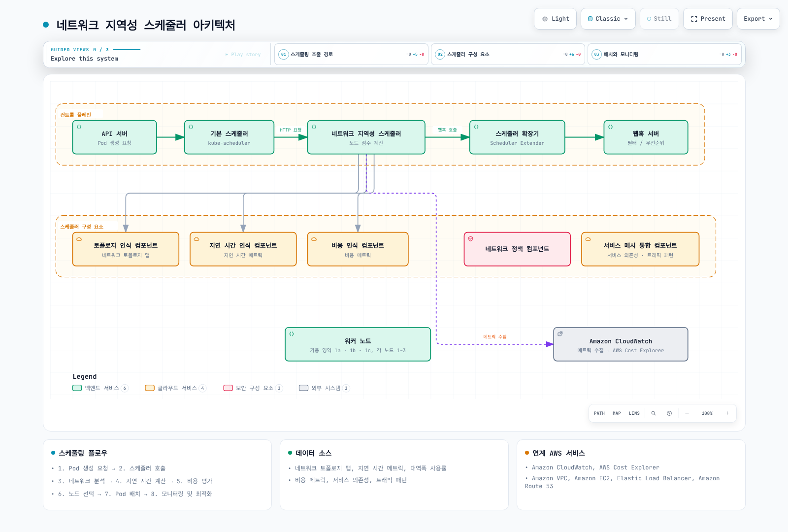Click cloud icon on 비용 인식 컴포넌트
This screenshot has height=532, width=788.
click(x=314, y=239)
